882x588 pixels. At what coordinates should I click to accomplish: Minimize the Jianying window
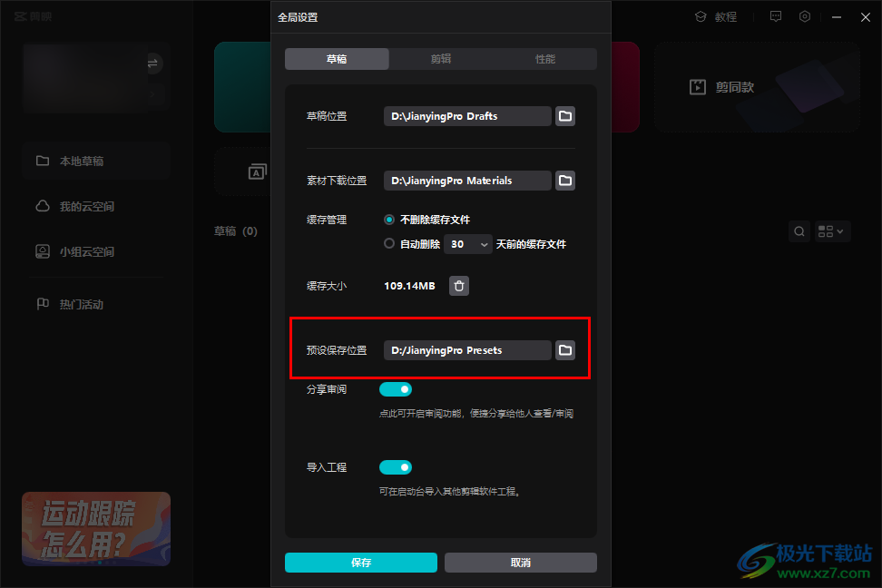(x=837, y=17)
